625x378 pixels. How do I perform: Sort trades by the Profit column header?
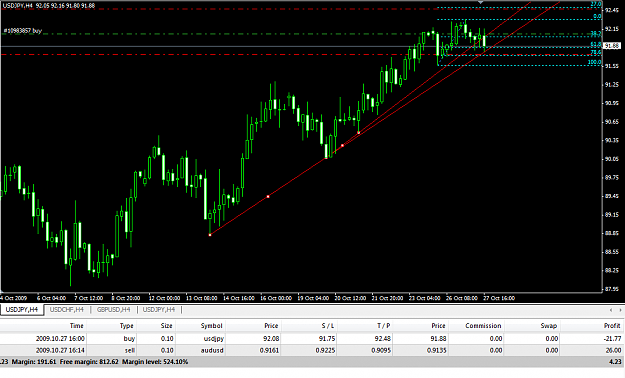coord(612,326)
